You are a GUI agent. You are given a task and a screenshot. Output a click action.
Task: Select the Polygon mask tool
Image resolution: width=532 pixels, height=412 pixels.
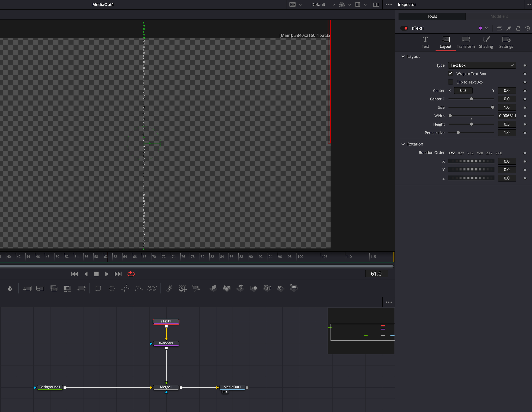click(125, 288)
